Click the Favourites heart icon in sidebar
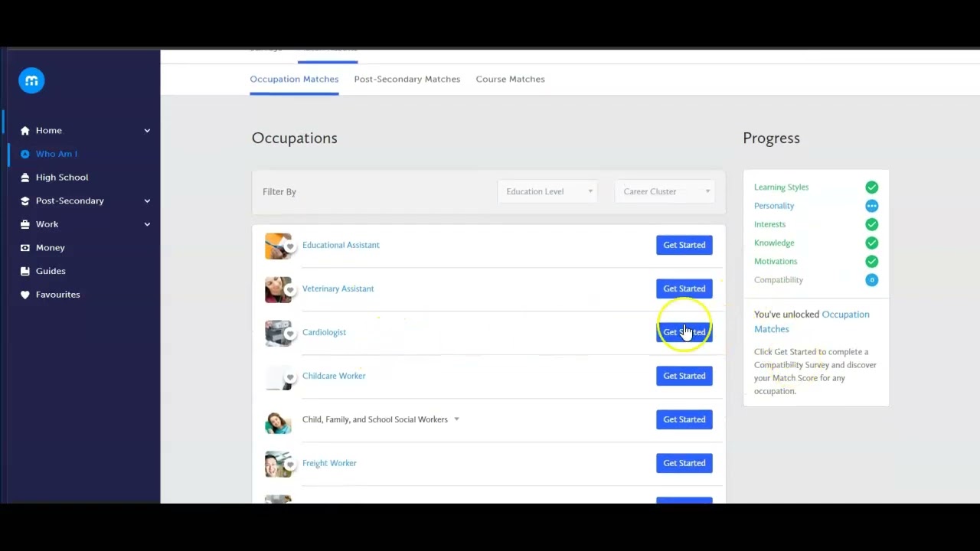 tap(24, 295)
